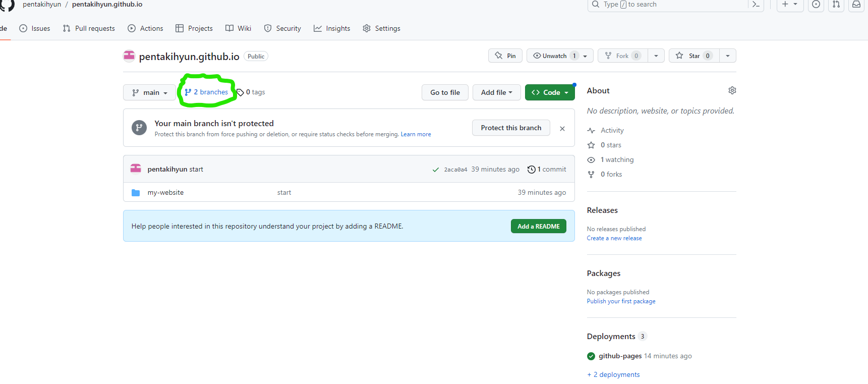Click the Activity pulse icon in About

591,131
